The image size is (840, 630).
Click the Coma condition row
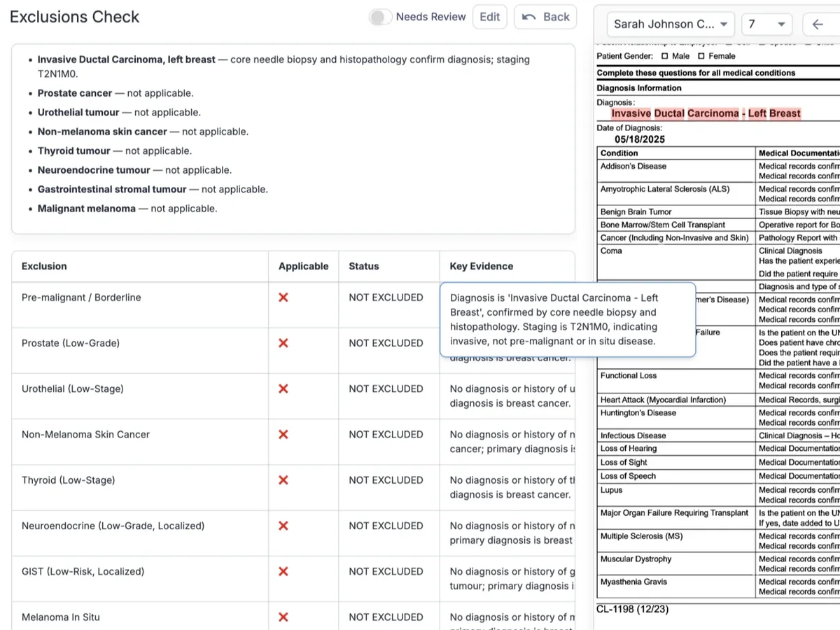(611, 251)
